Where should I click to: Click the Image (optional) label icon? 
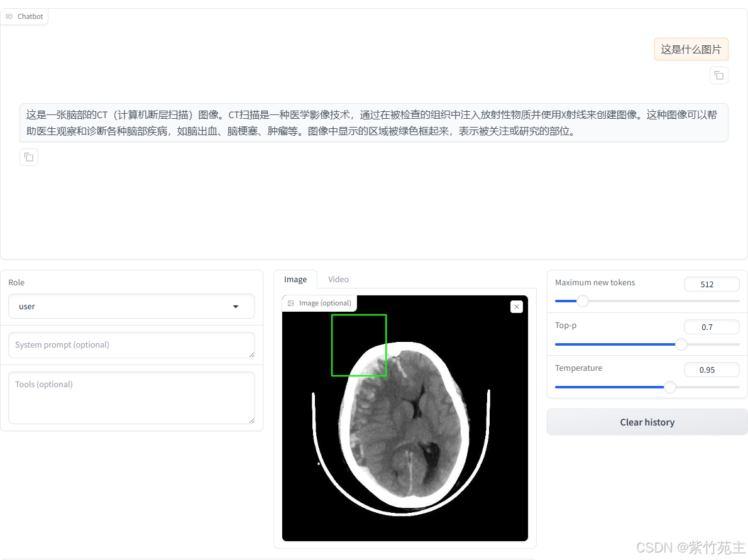(290, 303)
